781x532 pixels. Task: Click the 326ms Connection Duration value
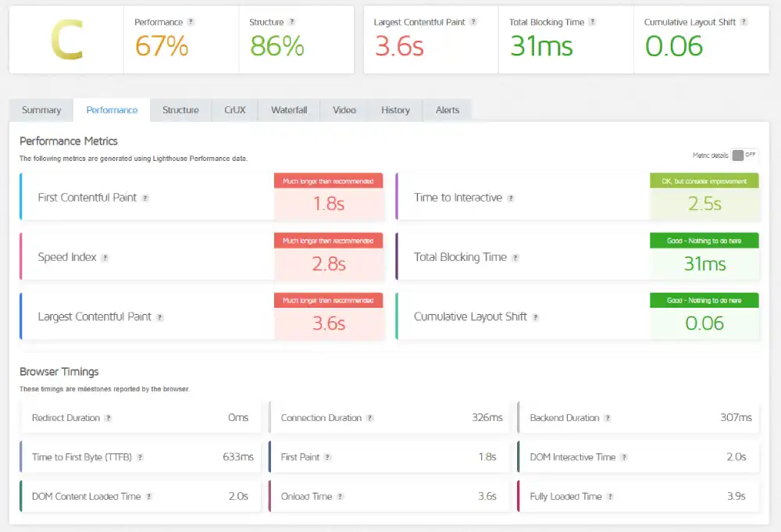pyautogui.click(x=487, y=417)
